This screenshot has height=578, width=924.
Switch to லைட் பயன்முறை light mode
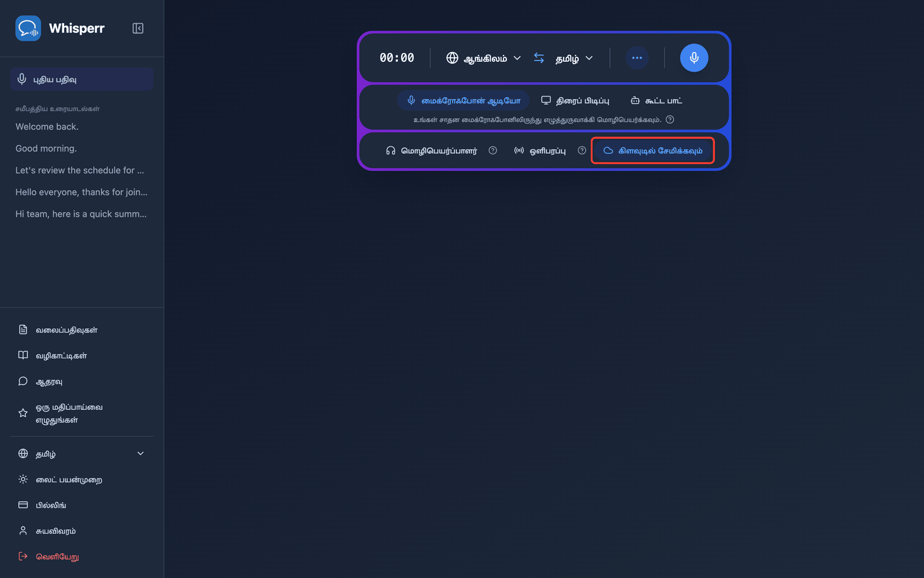click(81, 480)
